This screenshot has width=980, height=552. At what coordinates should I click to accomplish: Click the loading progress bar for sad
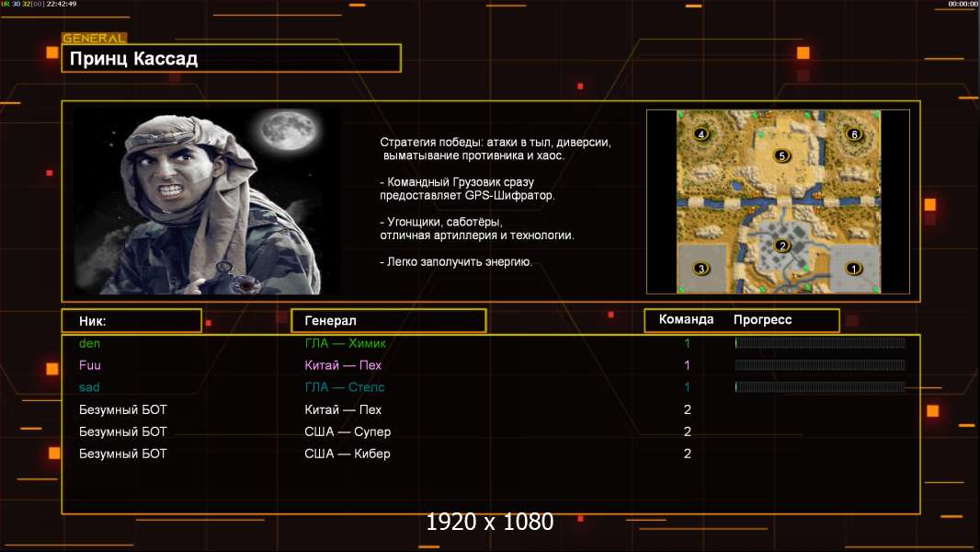pyautogui.click(x=820, y=387)
